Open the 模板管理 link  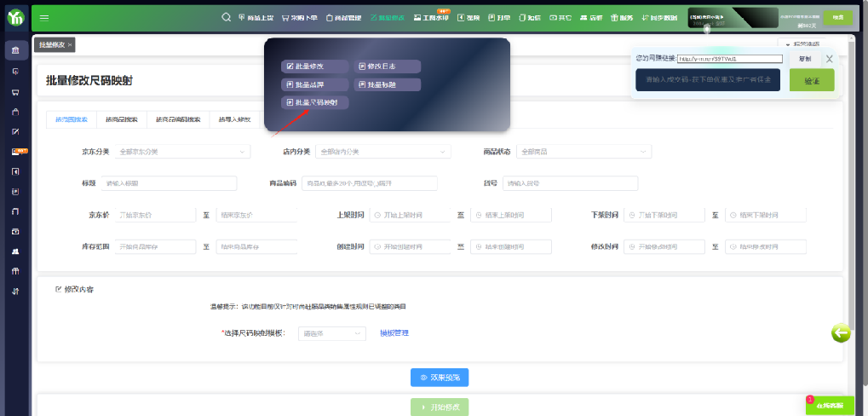pos(394,332)
